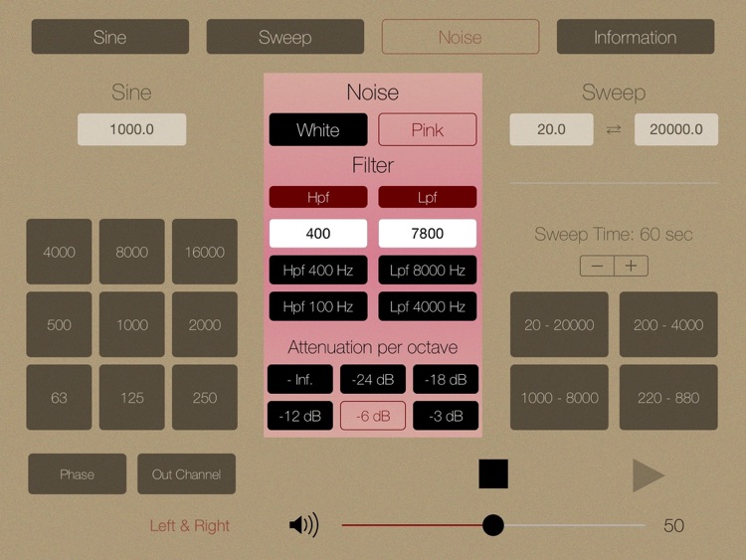The height and width of the screenshot is (560, 746).
Task: Set sine frequency to 4000
Action: pyautogui.click(x=59, y=252)
